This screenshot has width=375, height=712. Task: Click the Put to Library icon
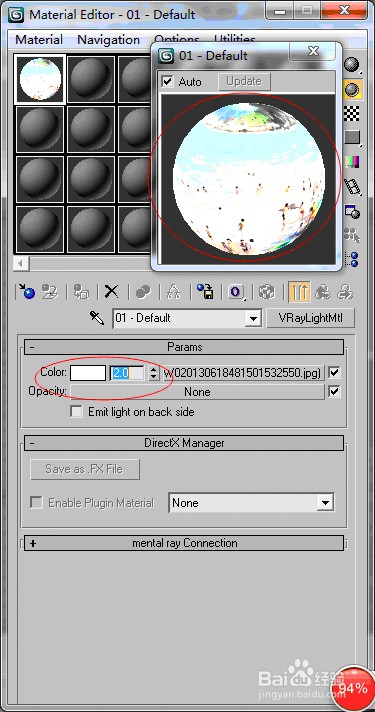point(205,292)
